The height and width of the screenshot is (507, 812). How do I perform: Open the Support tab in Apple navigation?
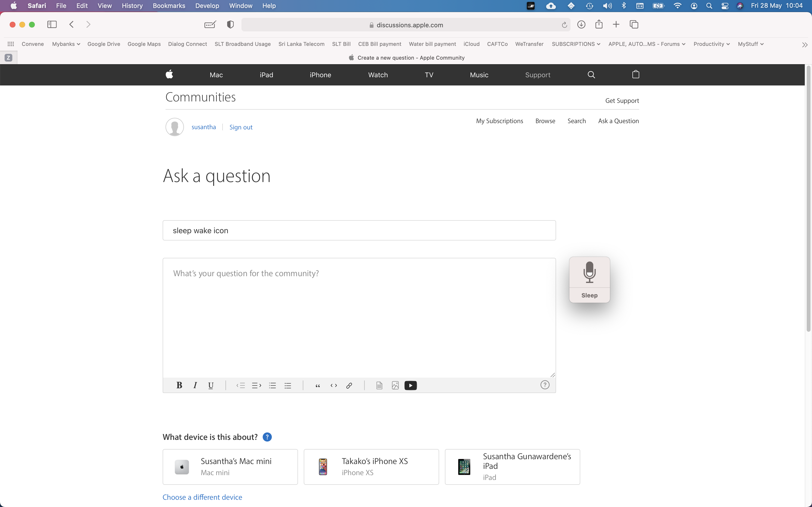click(537, 75)
